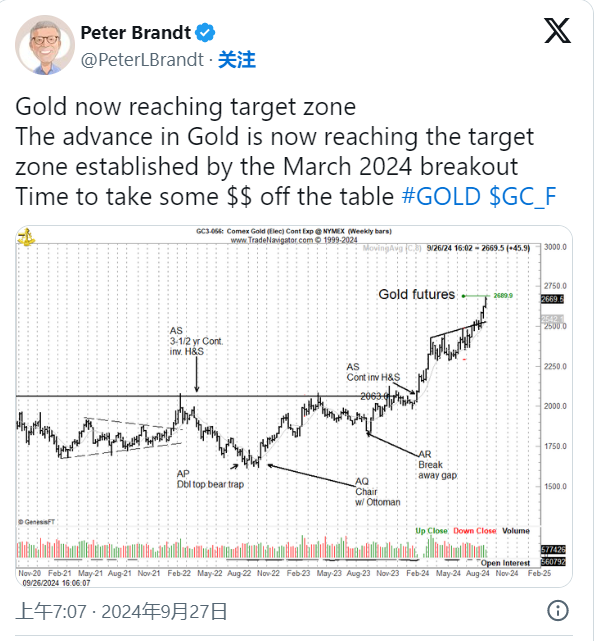Click the 2063.0 horizontal level label
This screenshot has width=597, height=641.
click(x=374, y=396)
